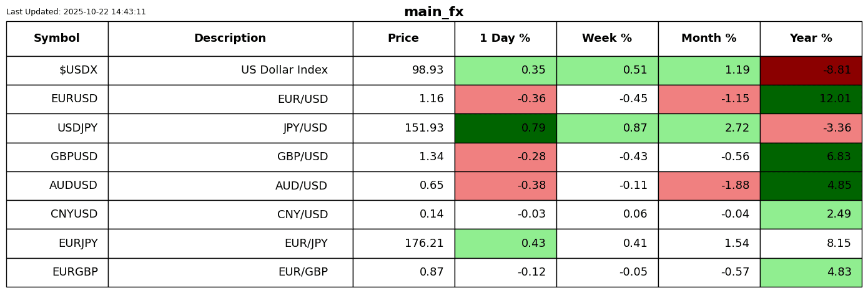Click the main_fx table title
Screen dimensions: 868x293
(x=433, y=12)
